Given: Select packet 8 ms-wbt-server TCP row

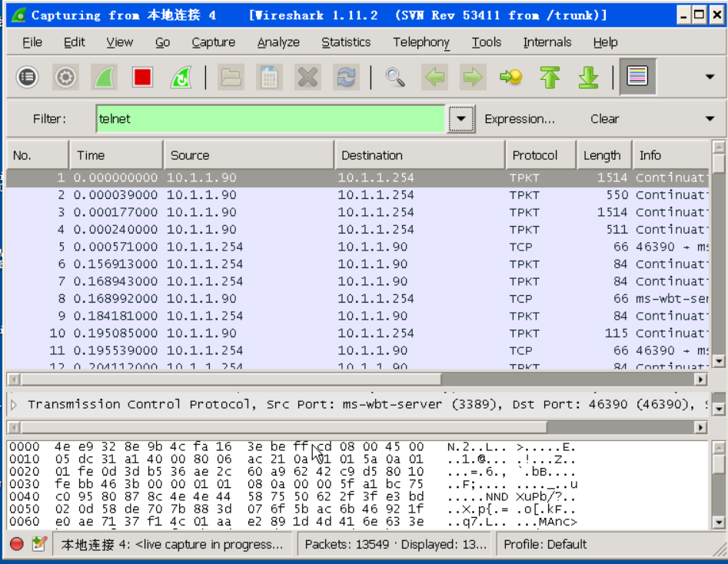Looking at the screenshot, I should click(357, 299).
